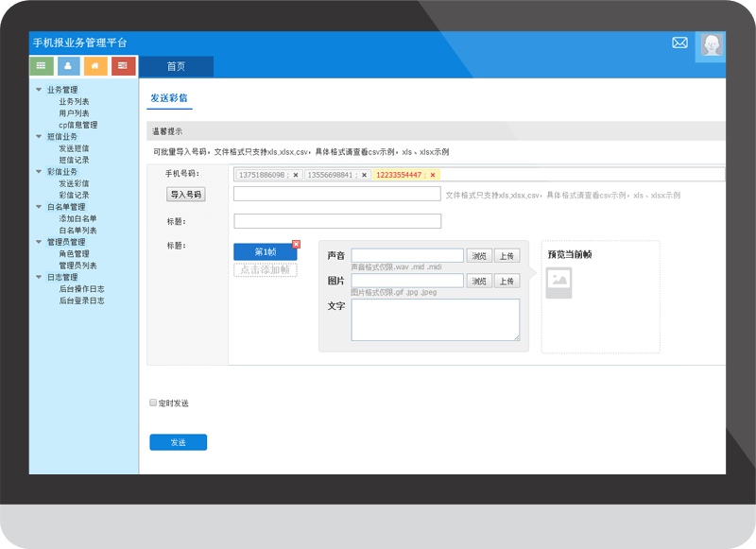Remove invalid number 12233554447 with its x
The image size is (756, 549).
click(x=433, y=175)
